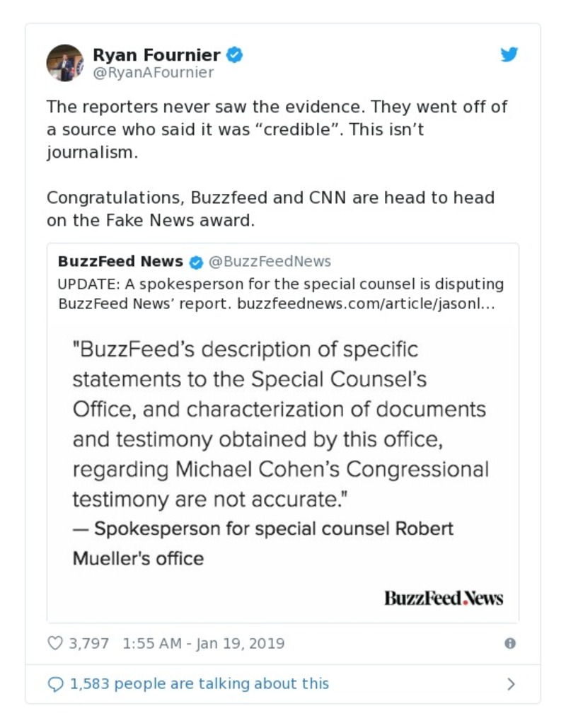Click Ryan Fournier's blue verified badge
566x728 pixels.
point(235,54)
